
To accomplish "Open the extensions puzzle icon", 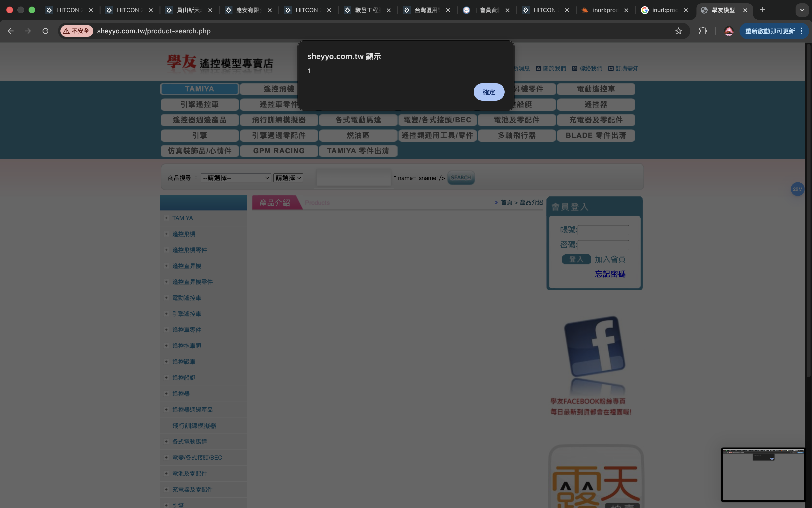I will coord(703,31).
